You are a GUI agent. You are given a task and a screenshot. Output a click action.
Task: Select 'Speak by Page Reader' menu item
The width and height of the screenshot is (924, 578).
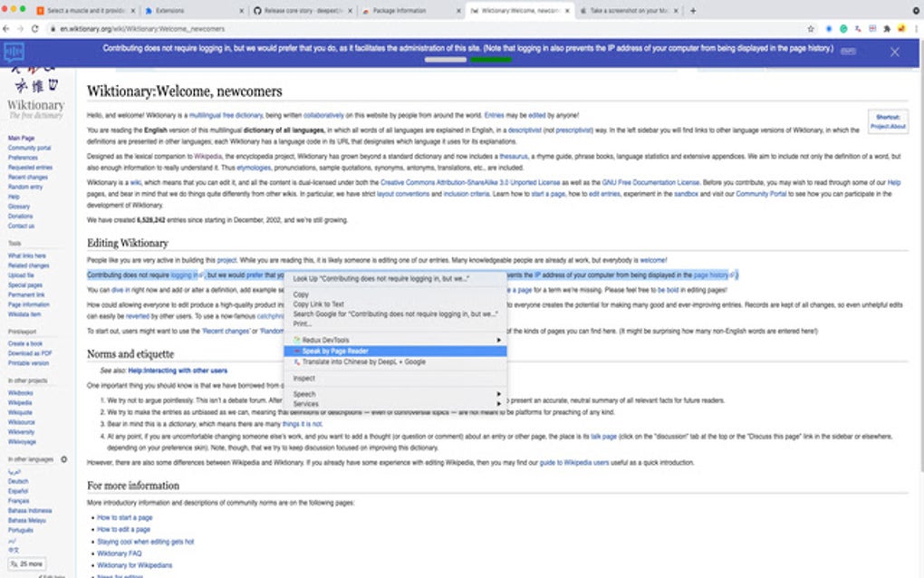point(395,352)
